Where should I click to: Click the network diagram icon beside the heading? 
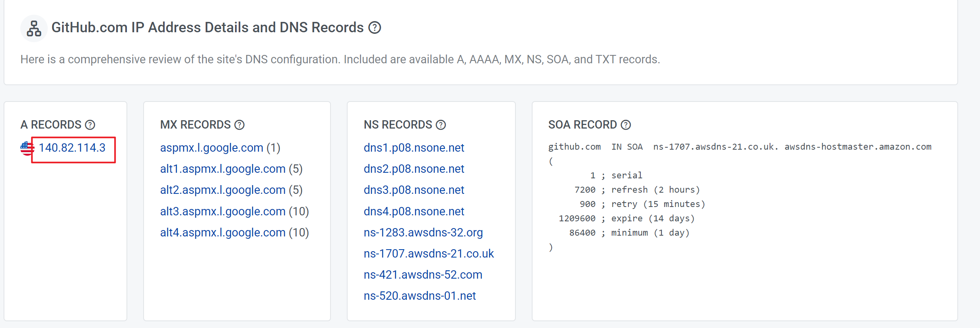(34, 28)
